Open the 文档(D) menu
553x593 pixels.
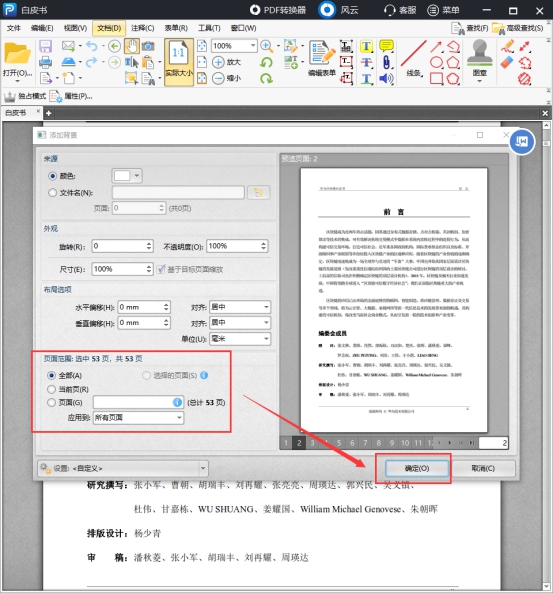tap(109, 28)
